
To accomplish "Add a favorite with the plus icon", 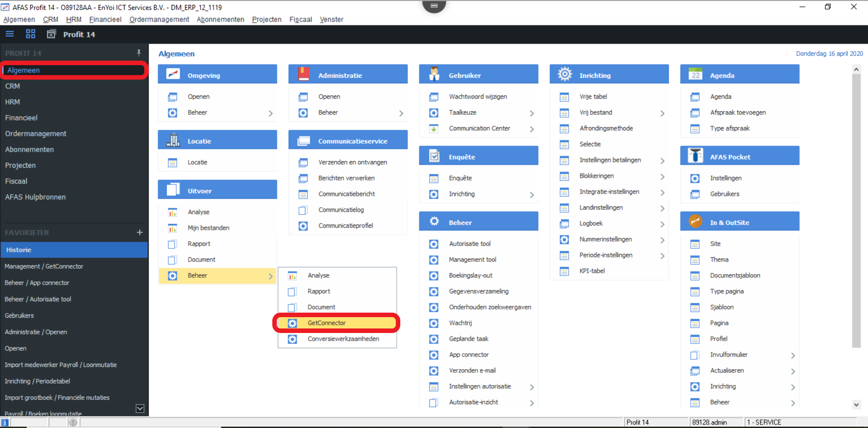I will [140, 232].
